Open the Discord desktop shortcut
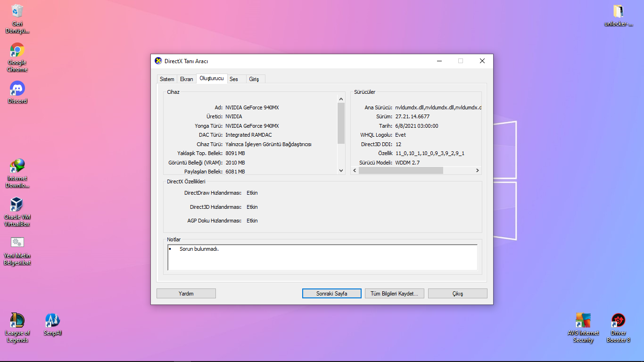This screenshot has width=644, height=362. tap(17, 92)
